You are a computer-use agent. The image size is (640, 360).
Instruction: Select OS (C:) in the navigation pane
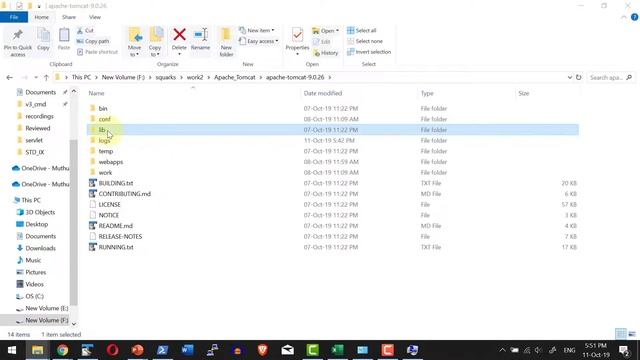(x=34, y=296)
